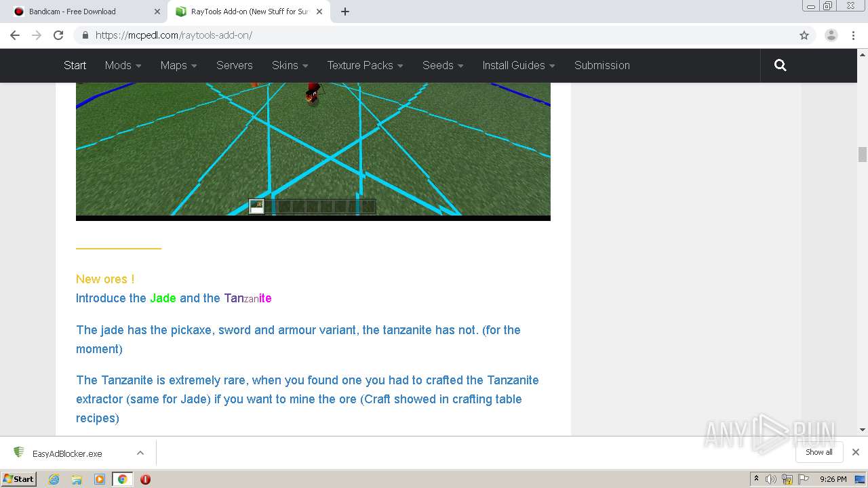Click Show all downloads button

click(818, 452)
